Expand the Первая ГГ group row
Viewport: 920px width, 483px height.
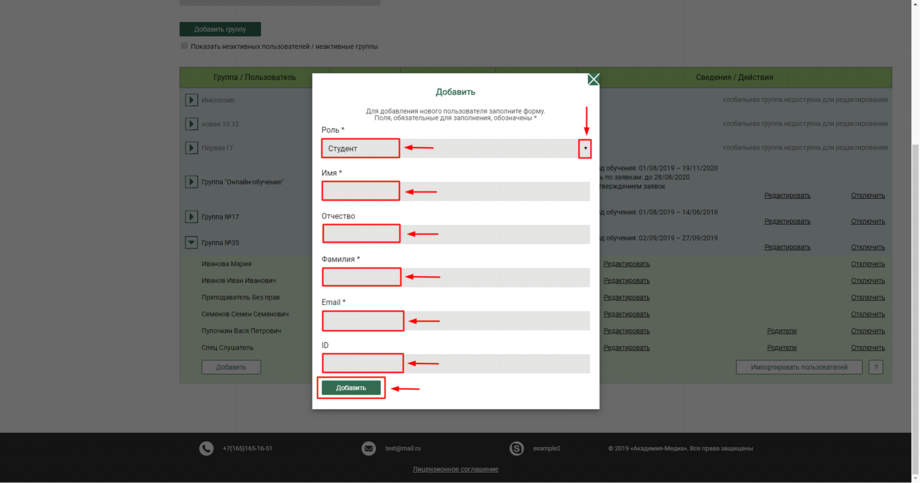point(191,148)
